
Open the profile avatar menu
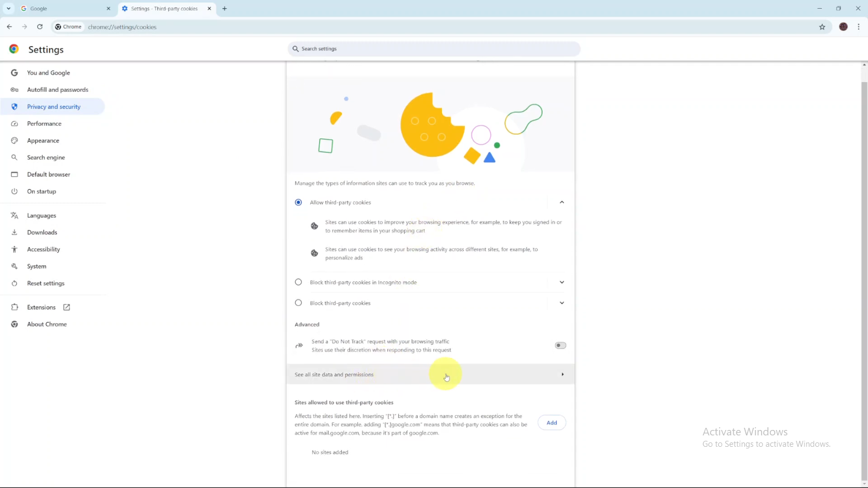843,27
